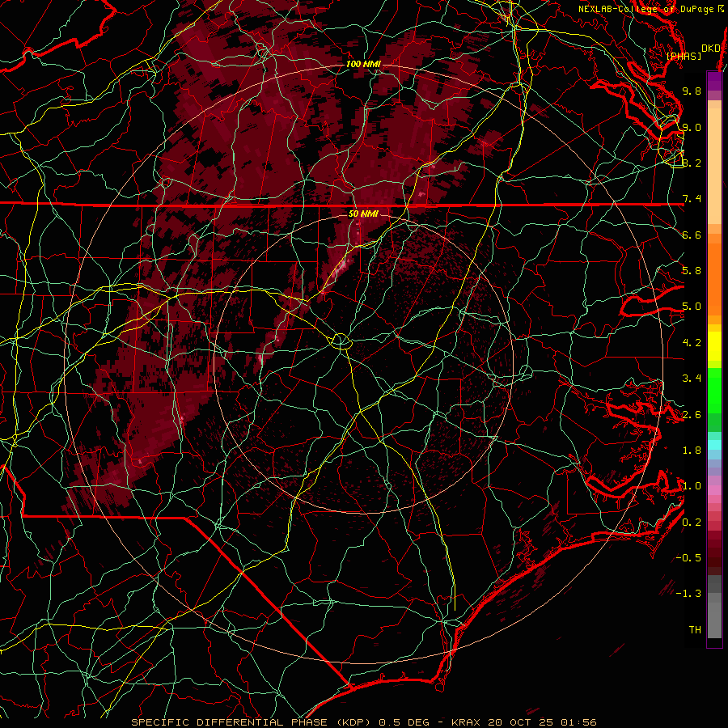
Task: Click the -1.3 legend value
Action: click(x=688, y=594)
